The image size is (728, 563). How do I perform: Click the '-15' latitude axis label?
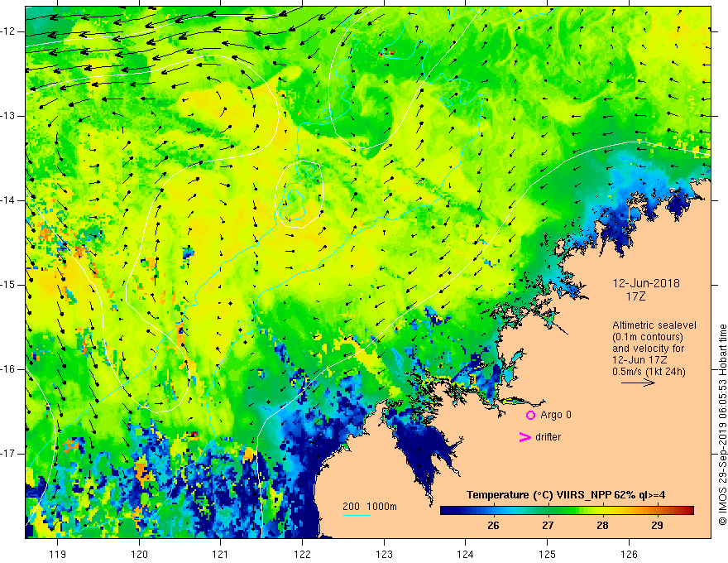click(x=9, y=285)
